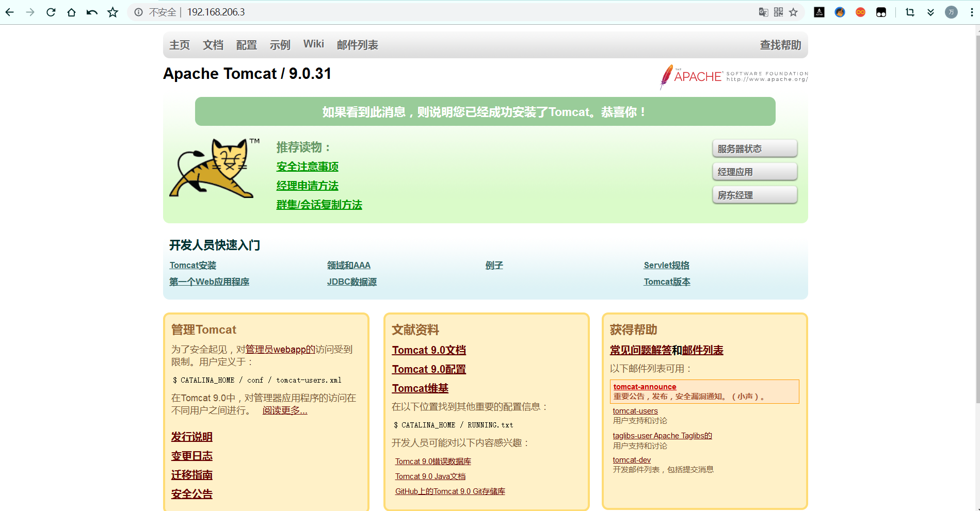Open 查找帮助 in the navigation bar
This screenshot has width=980, height=511.
pos(780,45)
